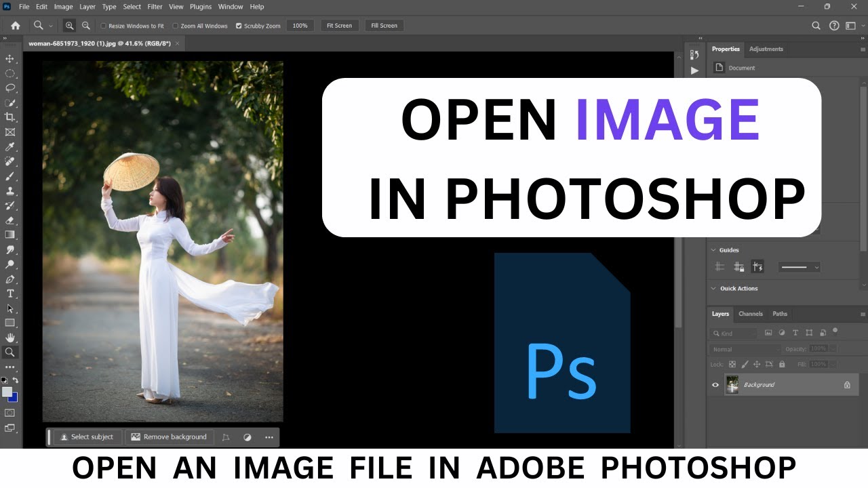The image size is (868, 488).
Task: Hide the Background layer with eye icon
Action: click(x=715, y=385)
